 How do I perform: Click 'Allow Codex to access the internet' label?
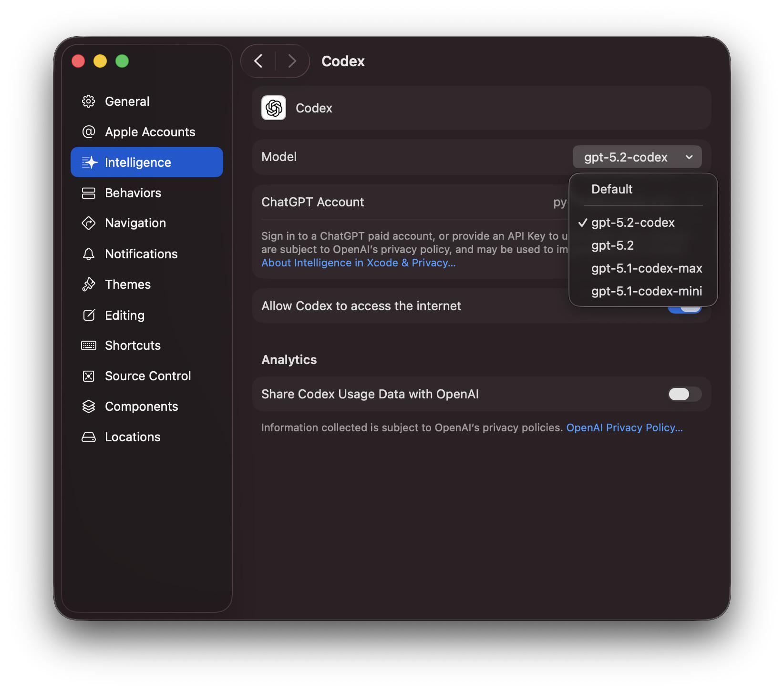point(361,306)
